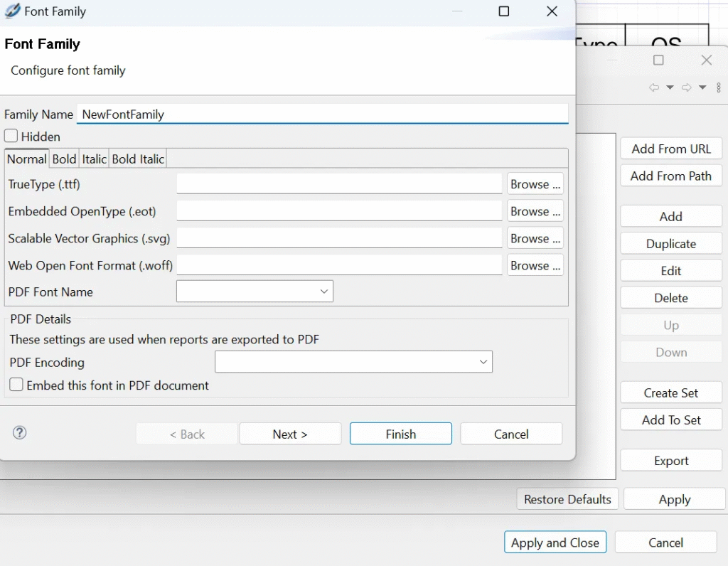The height and width of the screenshot is (566, 728).
Task: Switch to the Bold tab
Action: click(x=64, y=159)
